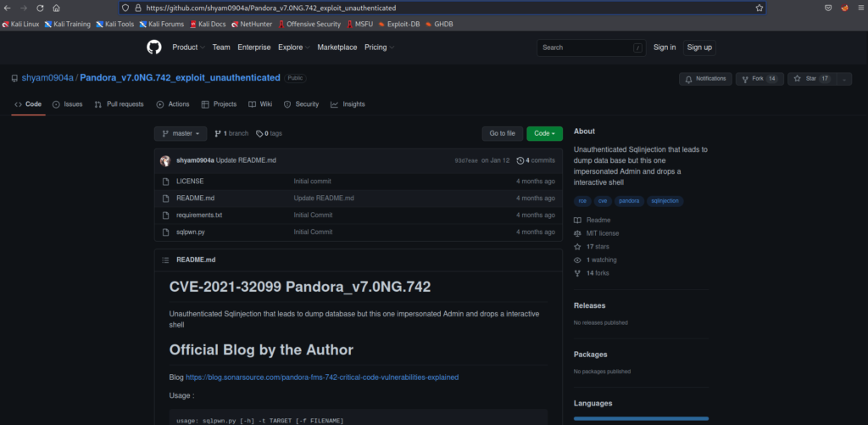Click the Languages color bar
Image resolution: width=868 pixels, height=425 pixels.
click(x=641, y=419)
